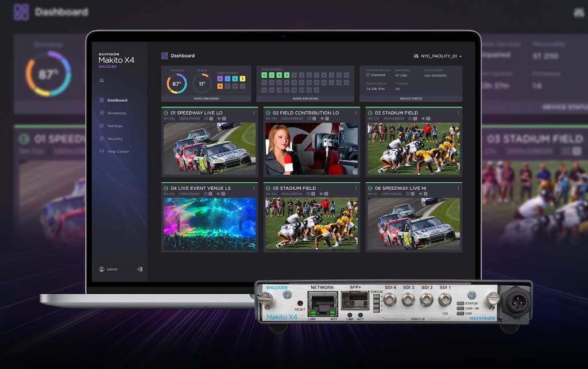Click video icon on 03 STADIUM FIELD
The width and height of the screenshot is (588, 369).
click(x=410, y=118)
